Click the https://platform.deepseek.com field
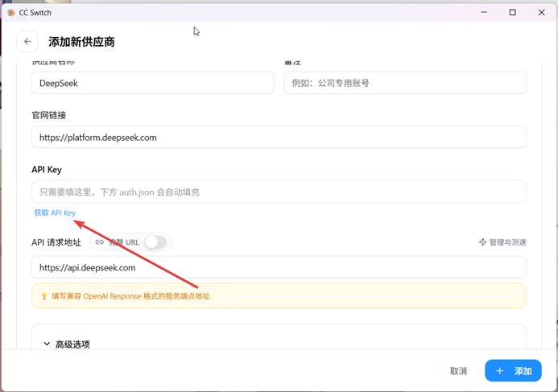The height and width of the screenshot is (392, 558). pyautogui.click(x=279, y=138)
